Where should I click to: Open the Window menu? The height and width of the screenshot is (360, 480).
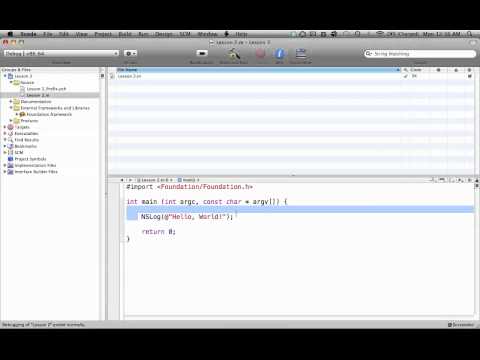pos(207,34)
